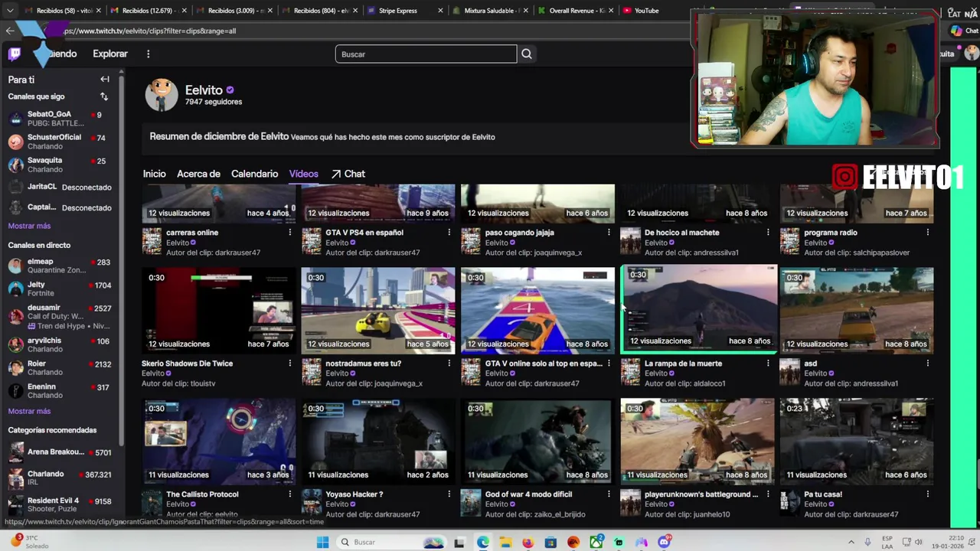Switch to Mixtura Saludable browser tab
980x551 pixels.
(x=490, y=11)
